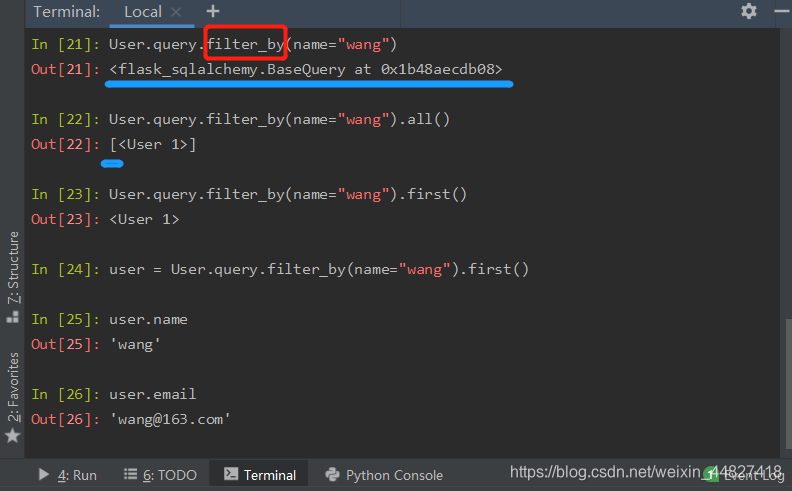Screen dimensions: 792x491
Task: Click the TODO list icon
Action: click(130, 474)
